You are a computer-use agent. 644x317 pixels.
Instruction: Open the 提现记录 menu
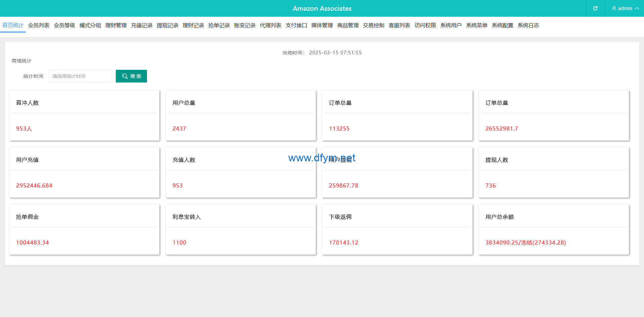point(167,25)
